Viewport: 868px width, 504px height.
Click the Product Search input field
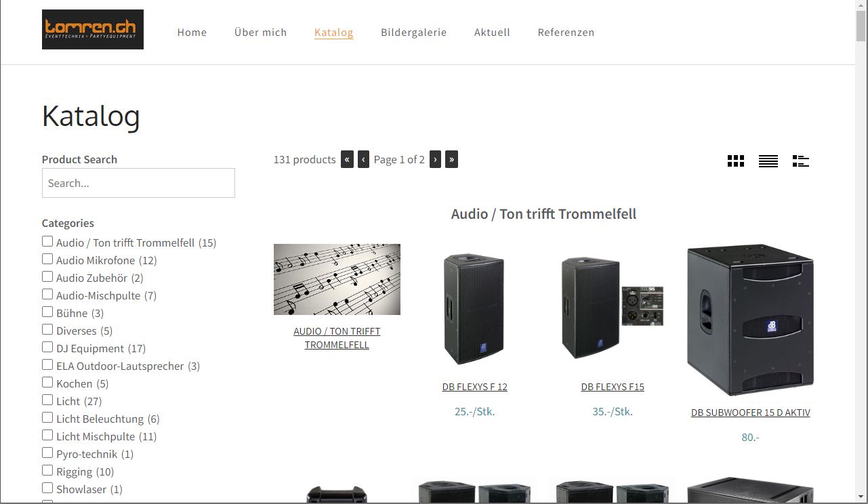[x=138, y=183]
